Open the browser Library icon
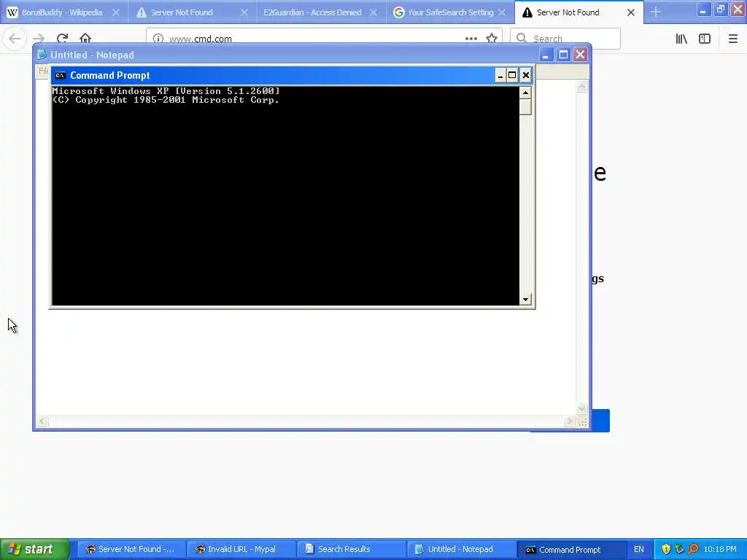 coord(681,39)
